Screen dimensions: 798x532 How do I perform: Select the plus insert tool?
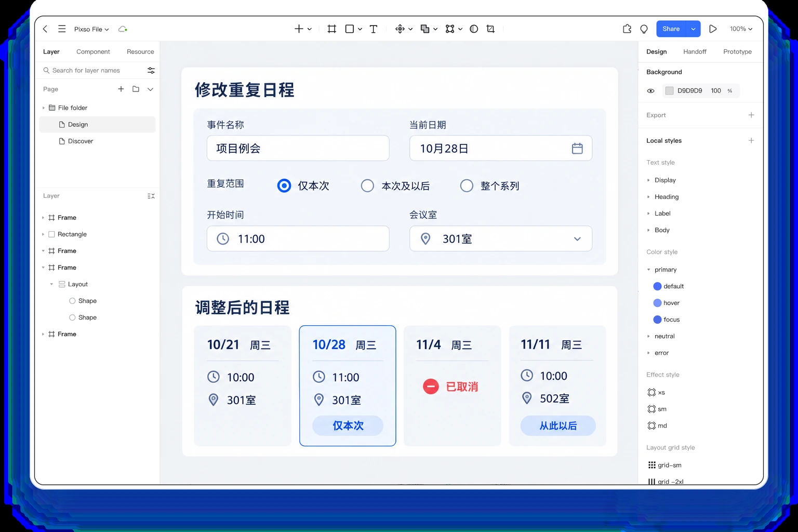coord(299,29)
